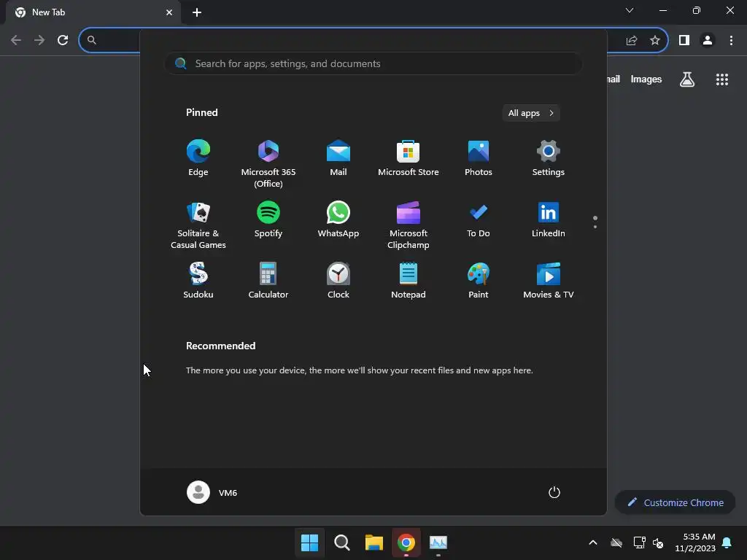Open the To Do app
Screen dimensions: 747x560
[479, 219]
